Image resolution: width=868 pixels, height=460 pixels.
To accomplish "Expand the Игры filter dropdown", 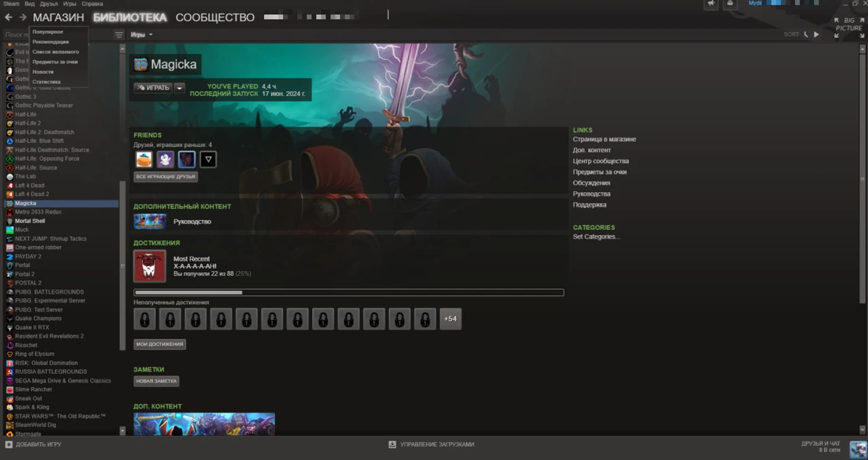I will (141, 35).
